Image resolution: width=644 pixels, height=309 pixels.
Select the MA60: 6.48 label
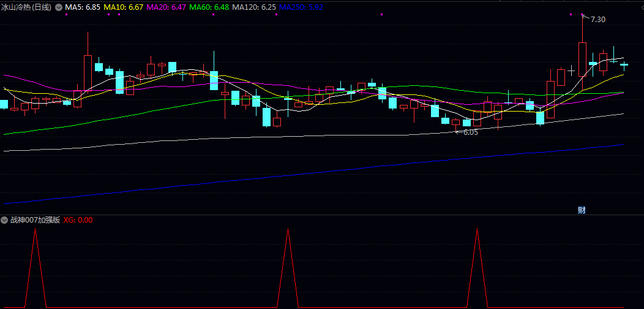tap(209, 7)
